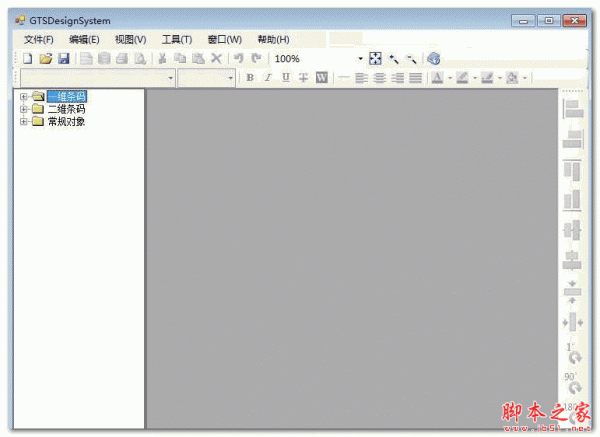Click the center horizontally align icon
This screenshot has height=437, width=600.
tap(572, 230)
